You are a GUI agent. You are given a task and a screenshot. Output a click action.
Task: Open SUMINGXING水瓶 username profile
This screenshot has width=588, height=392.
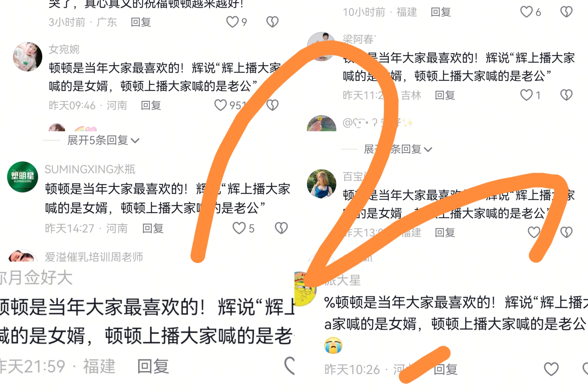click(90, 169)
